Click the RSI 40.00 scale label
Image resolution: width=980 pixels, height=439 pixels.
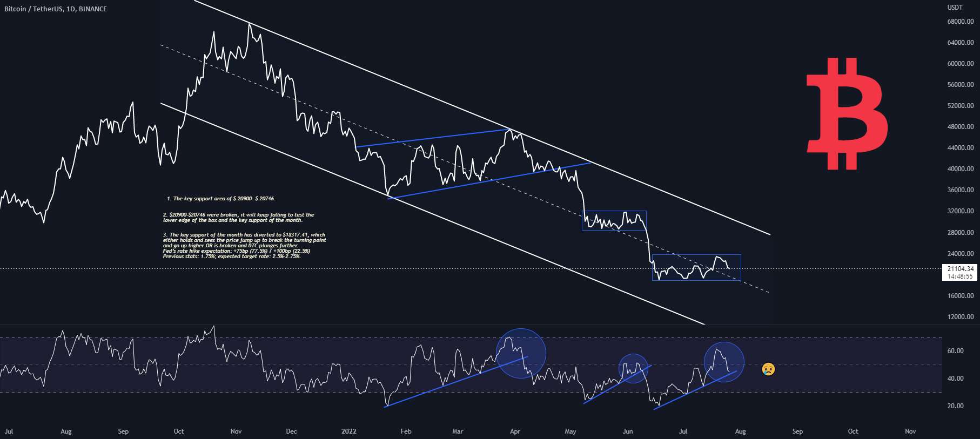point(955,379)
